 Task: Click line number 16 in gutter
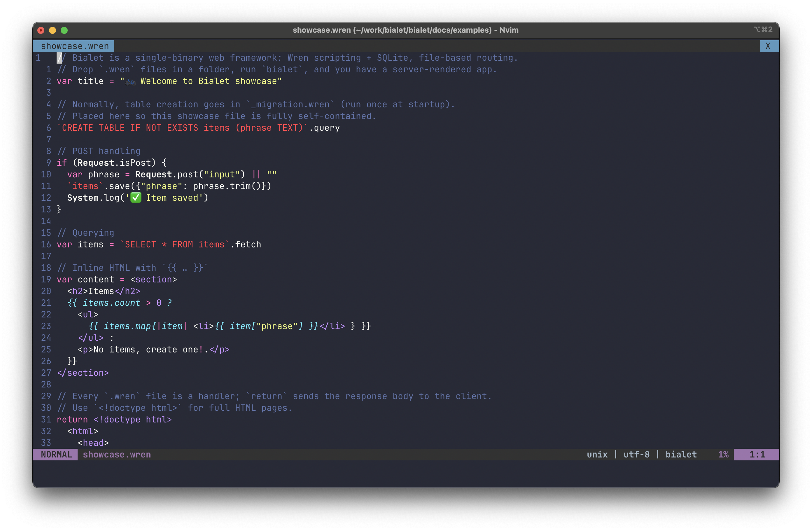46,245
